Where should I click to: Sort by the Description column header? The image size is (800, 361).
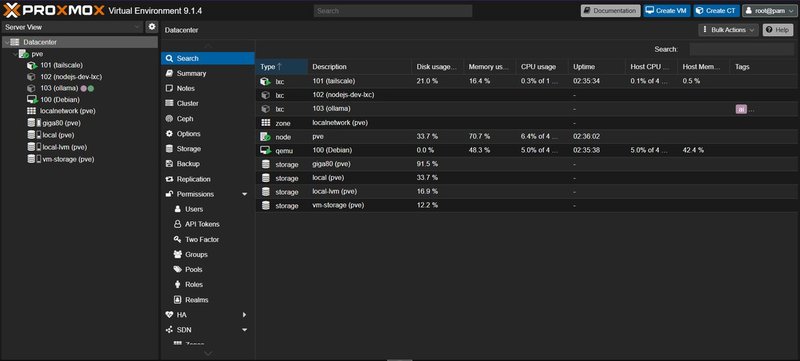(360, 67)
